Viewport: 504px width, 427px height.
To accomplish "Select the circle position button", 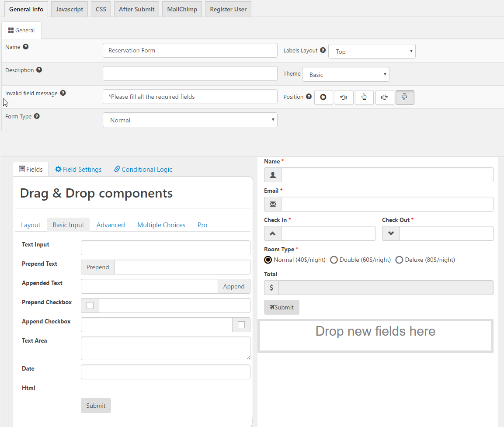I will [x=323, y=97].
